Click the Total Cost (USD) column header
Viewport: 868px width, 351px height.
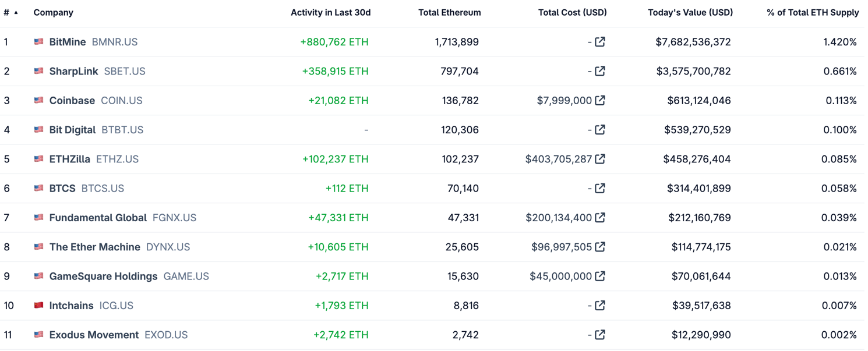coord(572,12)
